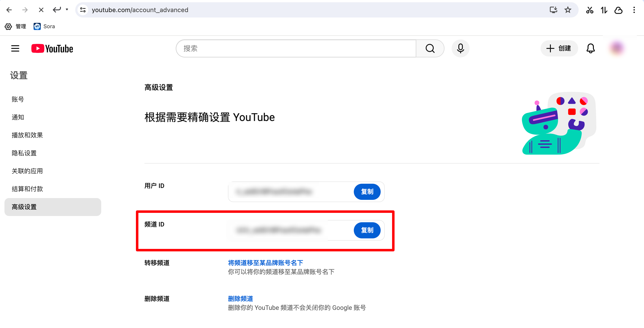
Task: Click the YouTube logo
Action: click(52, 49)
